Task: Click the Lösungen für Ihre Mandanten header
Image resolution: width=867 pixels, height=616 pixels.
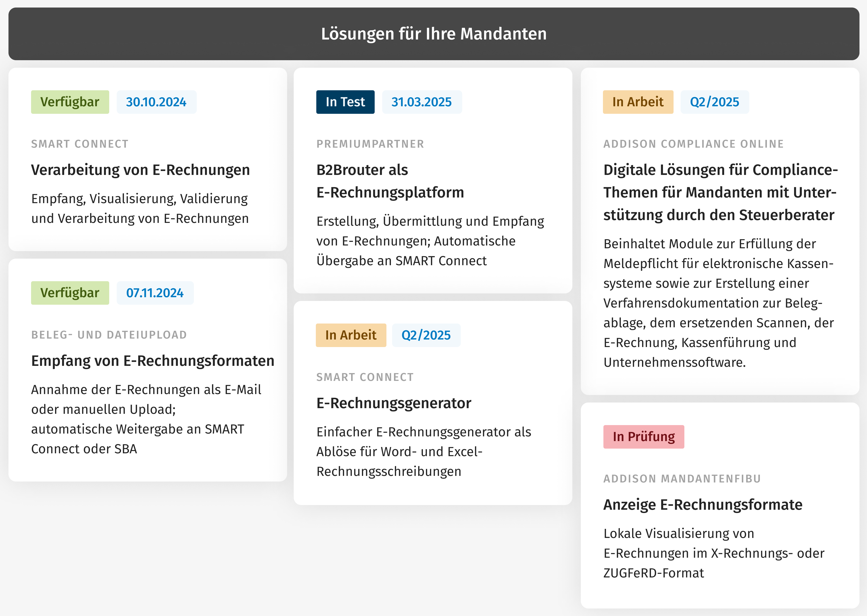Action: pyautogui.click(x=433, y=34)
